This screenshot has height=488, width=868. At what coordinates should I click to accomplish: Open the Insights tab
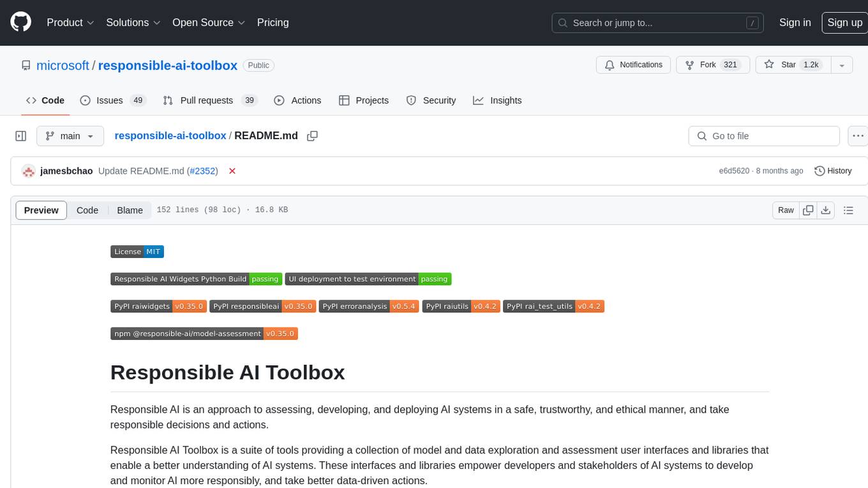497,100
